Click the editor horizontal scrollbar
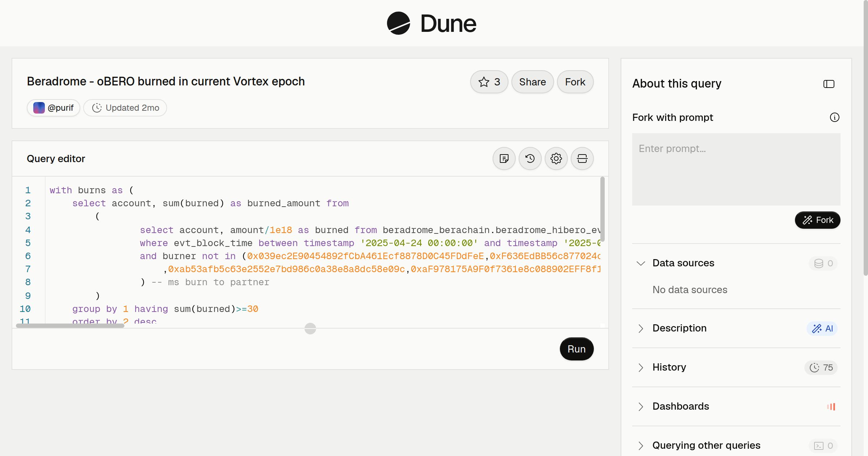 tap(70, 326)
